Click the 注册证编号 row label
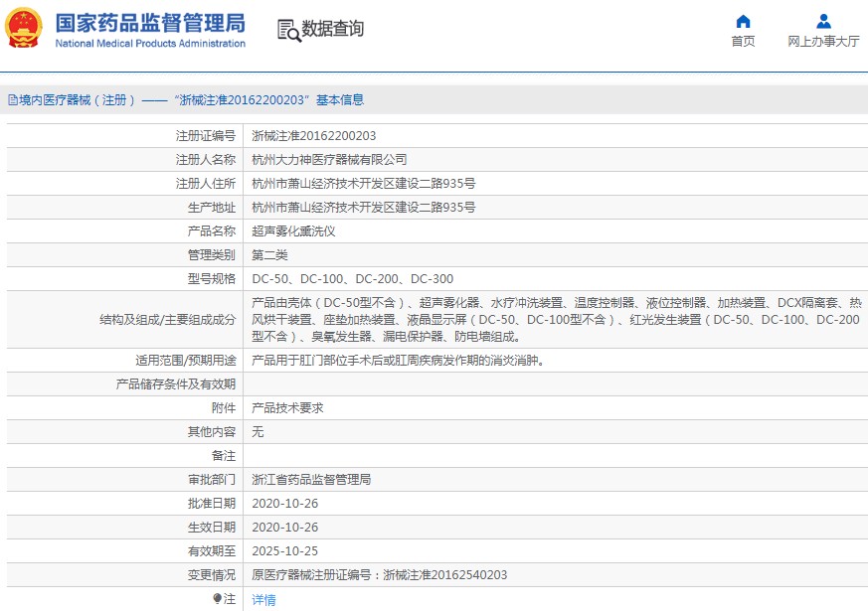This screenshot has width=868, height=611. 206,136
